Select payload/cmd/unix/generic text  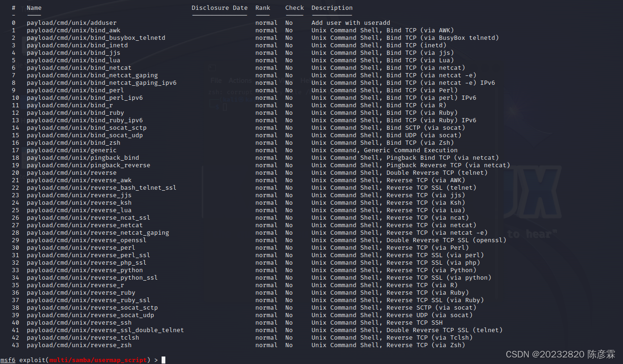(72, 150)
